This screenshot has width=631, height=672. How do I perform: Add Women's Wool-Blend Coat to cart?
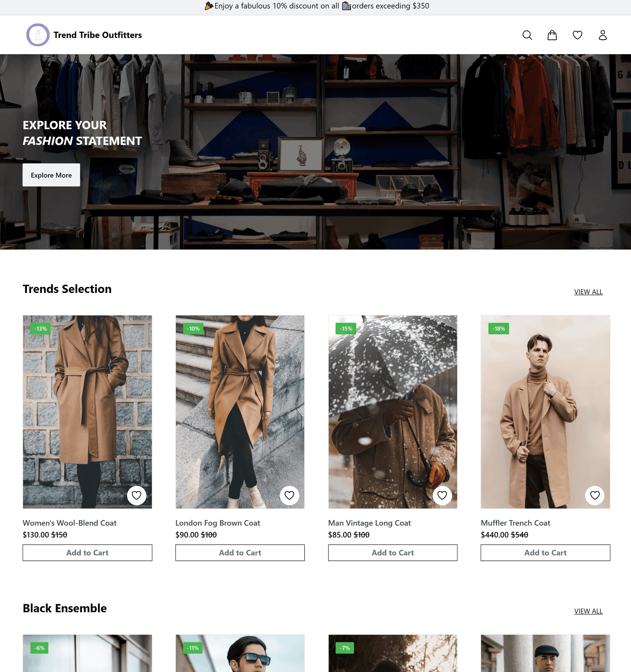tap(87, 553)
